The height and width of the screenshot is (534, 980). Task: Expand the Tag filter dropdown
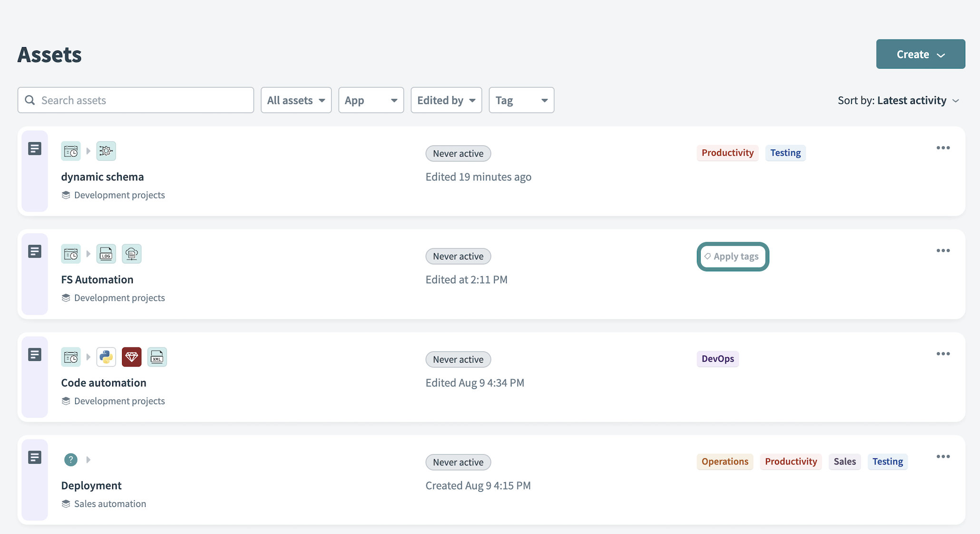(521, 100)
